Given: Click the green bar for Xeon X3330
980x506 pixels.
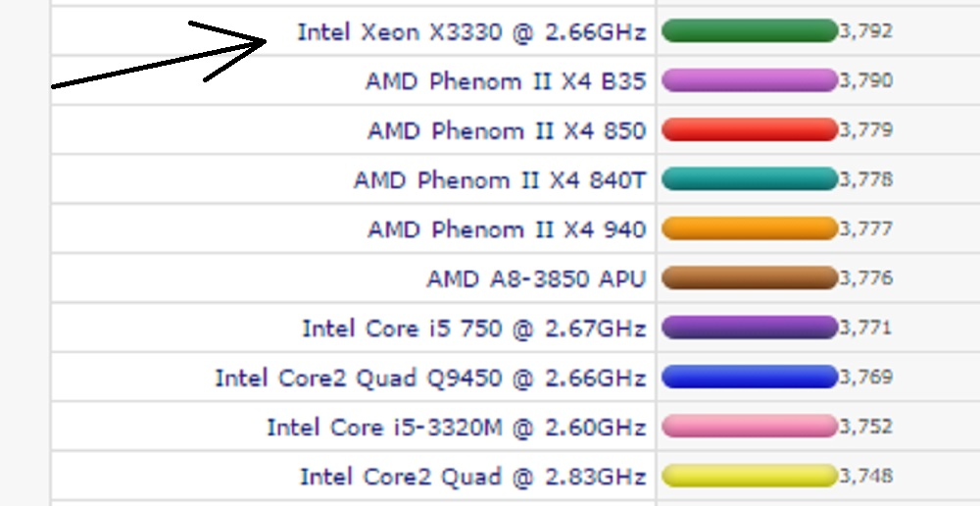Looking at the screenshot, I should [x=750, y=31].
